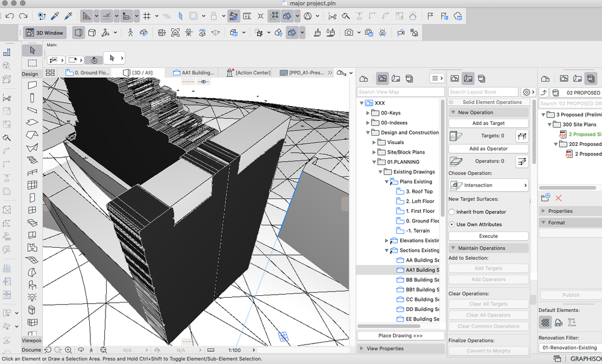Select the Marquee tool in the toolbox
The image size is (602, 364).
coord(32,63)
